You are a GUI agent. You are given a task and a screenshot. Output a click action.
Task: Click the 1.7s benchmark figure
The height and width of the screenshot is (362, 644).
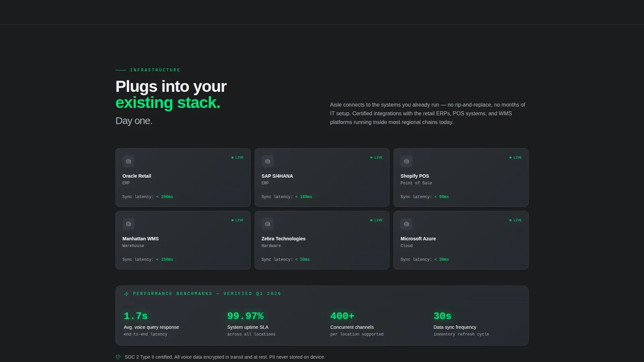coord(136,316)
